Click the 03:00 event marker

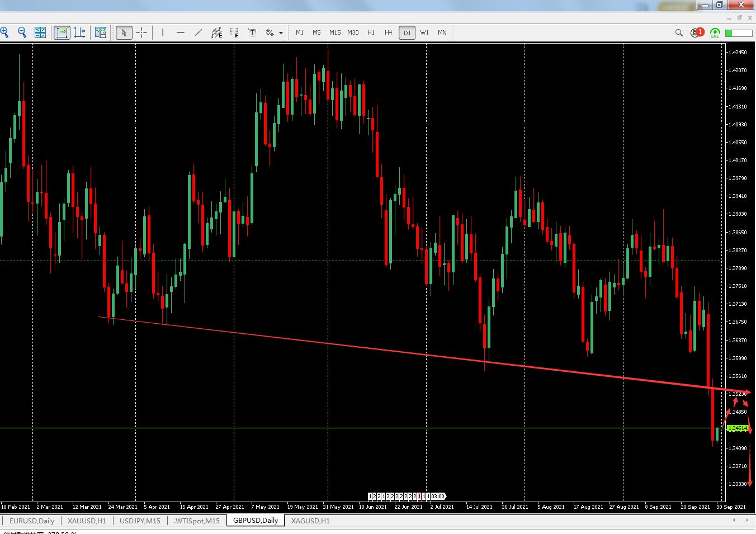click(438, 497)
